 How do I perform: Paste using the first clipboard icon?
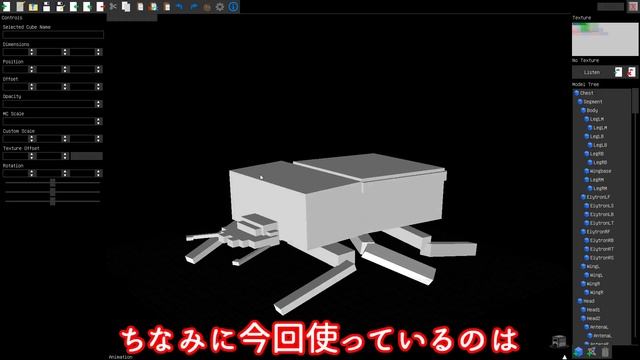click(x=140, y=7)
